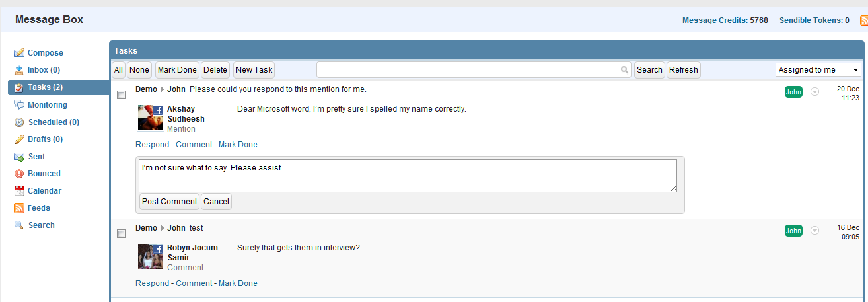Click the Scheduled clock icon
Viewport: 868px width, 302px height.
(x=19, y=122)
